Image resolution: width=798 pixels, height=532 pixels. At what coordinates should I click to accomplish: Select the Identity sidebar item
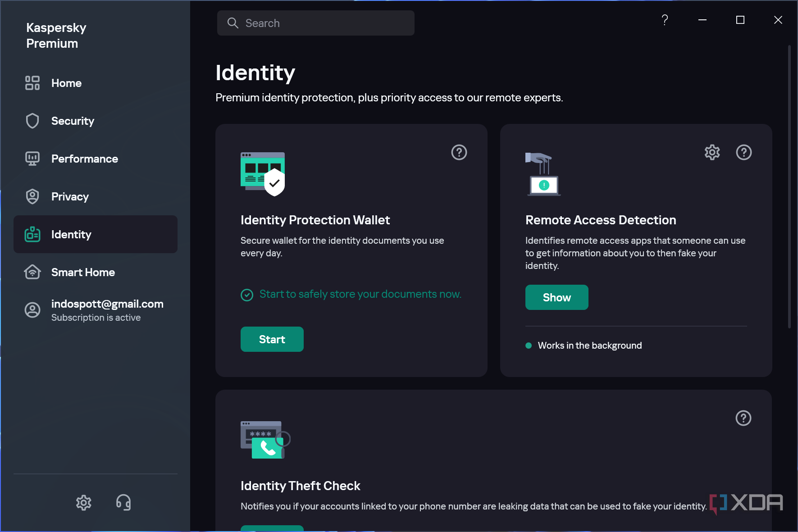pos(96,234)
